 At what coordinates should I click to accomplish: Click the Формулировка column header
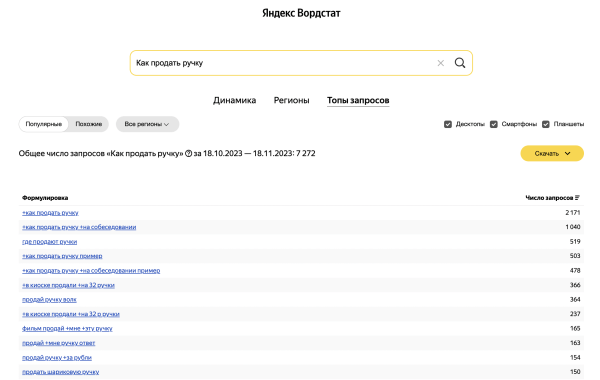pos(45,198)
